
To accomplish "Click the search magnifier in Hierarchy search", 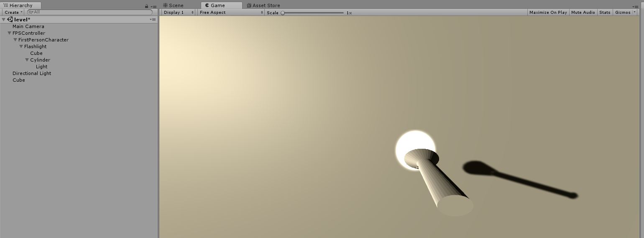I will pos(31,12).
